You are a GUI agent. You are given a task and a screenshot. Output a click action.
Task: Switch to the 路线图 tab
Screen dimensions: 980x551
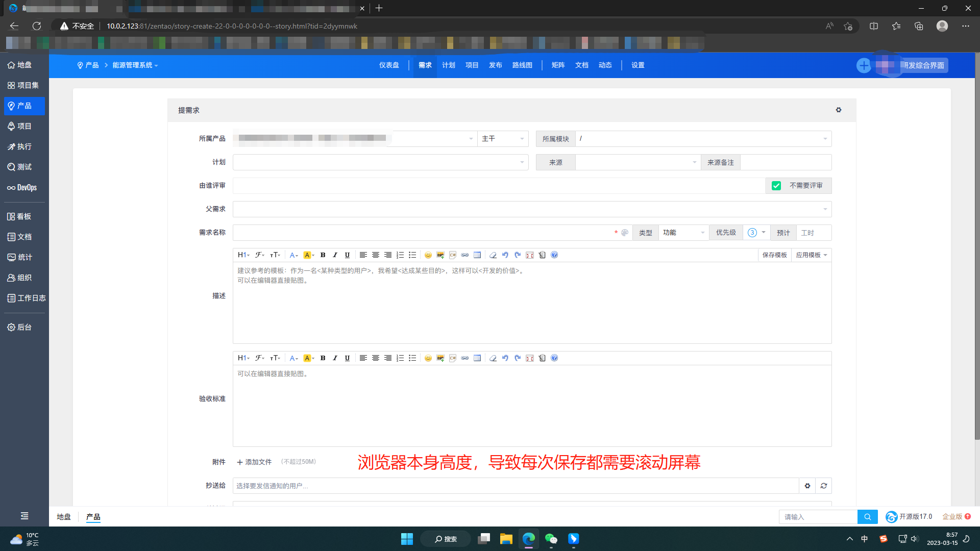(522, 65)
